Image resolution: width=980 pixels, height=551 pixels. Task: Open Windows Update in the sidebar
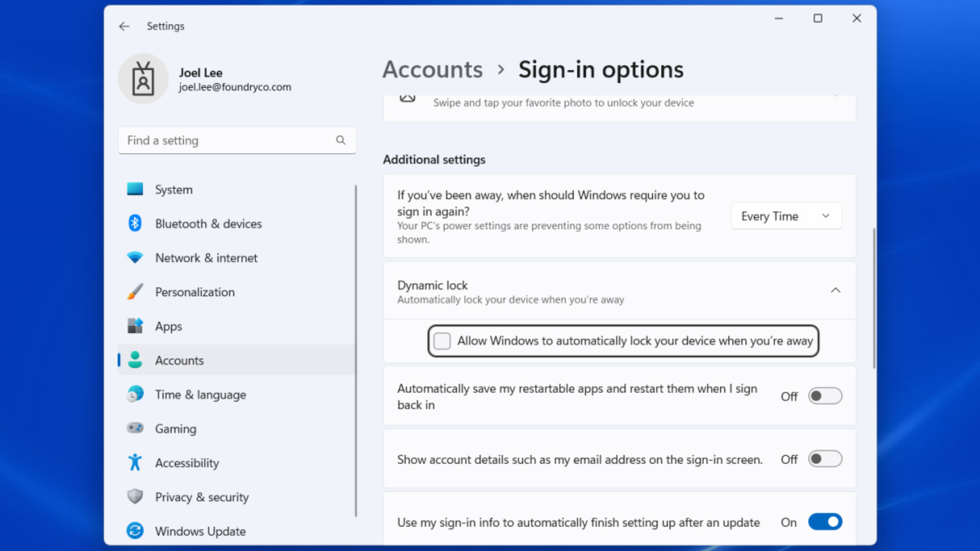tap(200, 531)
